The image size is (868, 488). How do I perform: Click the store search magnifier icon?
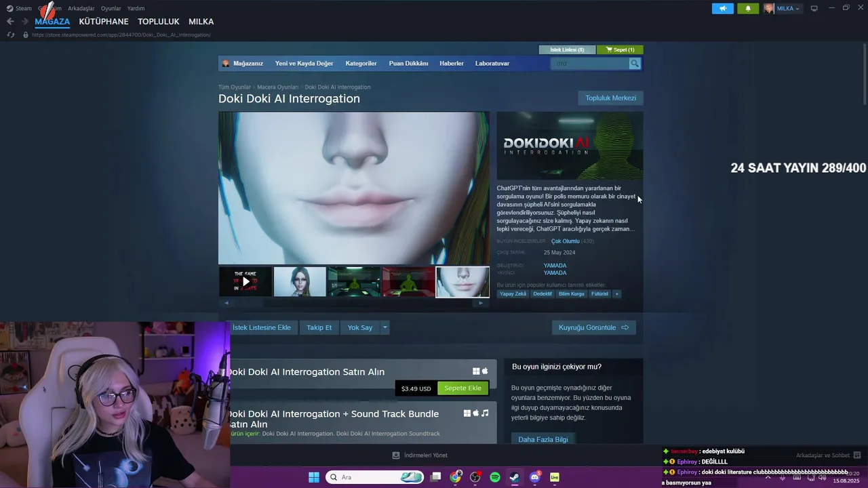pos(635,63)
